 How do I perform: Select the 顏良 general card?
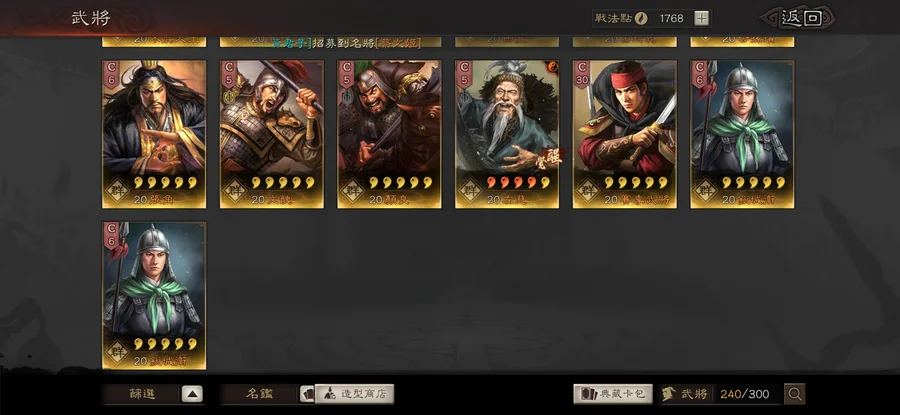pyautogui.click(x=389, y=134)
